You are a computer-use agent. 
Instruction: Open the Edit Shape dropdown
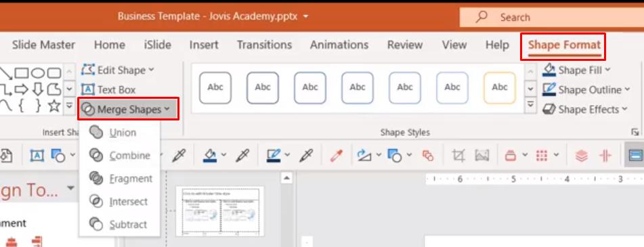point(118,70)
